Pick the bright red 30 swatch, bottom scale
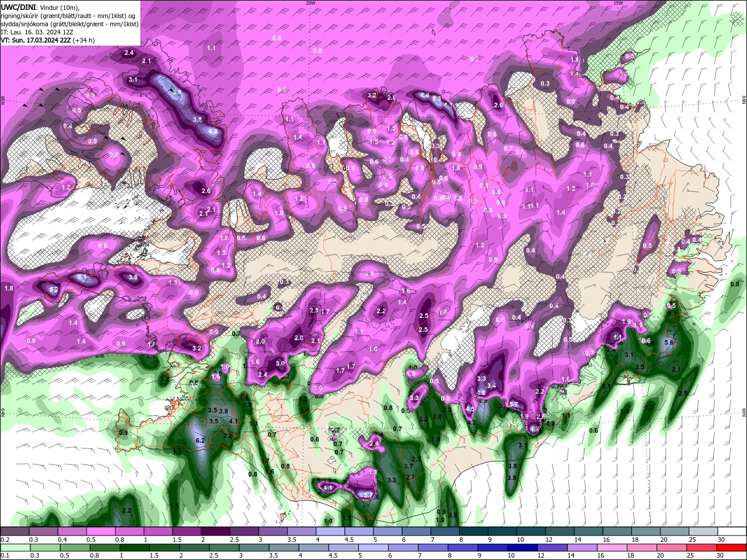This screenshot has width=747, height=560. (x=732, y=548)
